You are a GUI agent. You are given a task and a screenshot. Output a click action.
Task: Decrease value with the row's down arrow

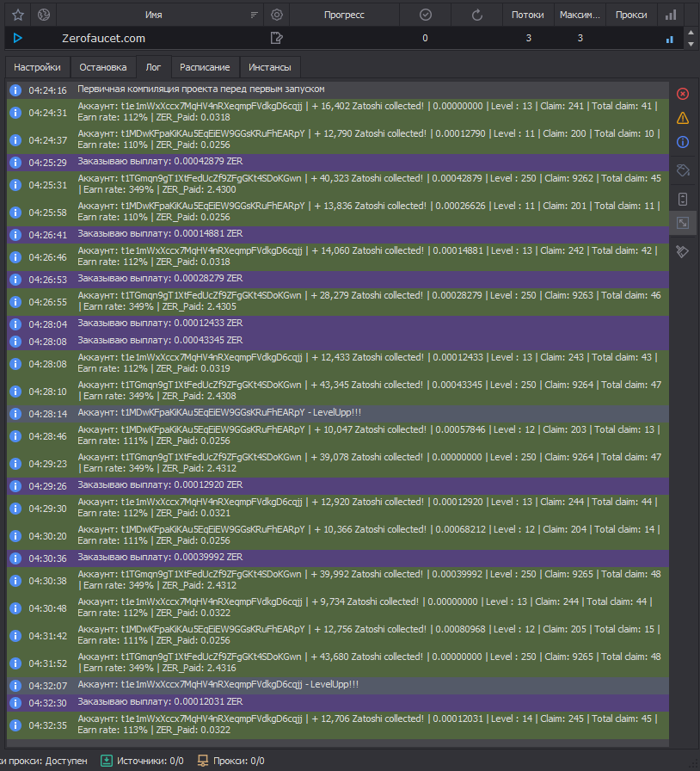pyautogui.click(x=690, y=43)
